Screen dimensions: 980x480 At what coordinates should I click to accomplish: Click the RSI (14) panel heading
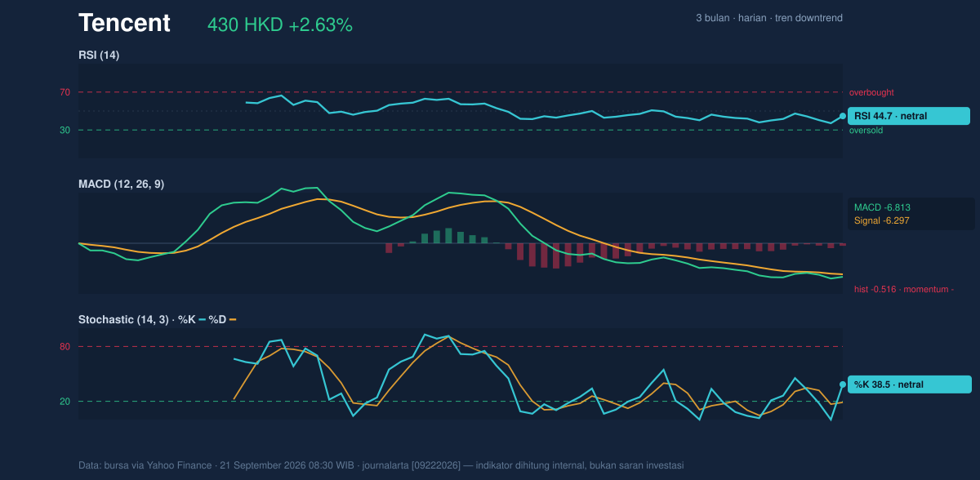pos(99,55)
